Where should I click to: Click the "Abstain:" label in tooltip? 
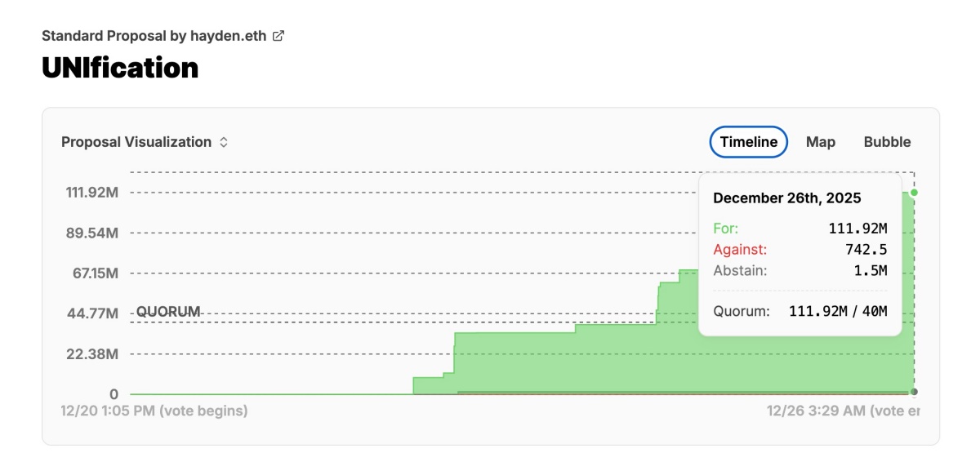[x=740, y=271]
